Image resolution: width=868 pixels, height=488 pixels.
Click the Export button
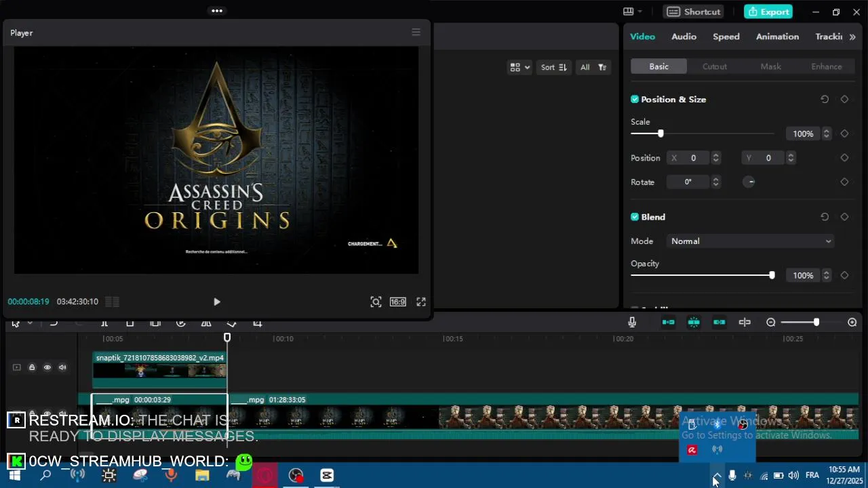coord(769,12)
